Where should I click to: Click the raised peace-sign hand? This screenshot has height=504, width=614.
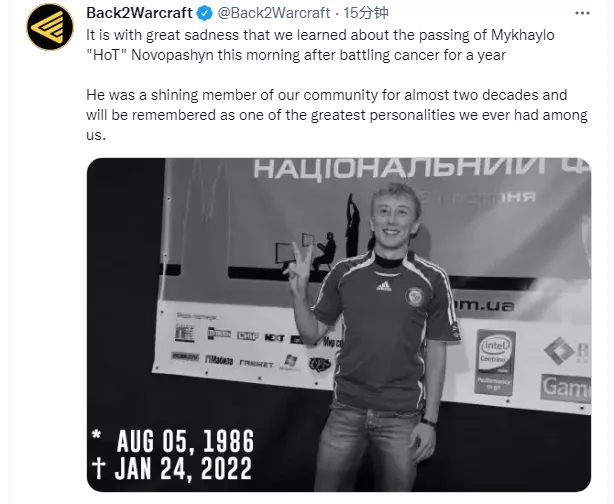[x=299, y=264]
